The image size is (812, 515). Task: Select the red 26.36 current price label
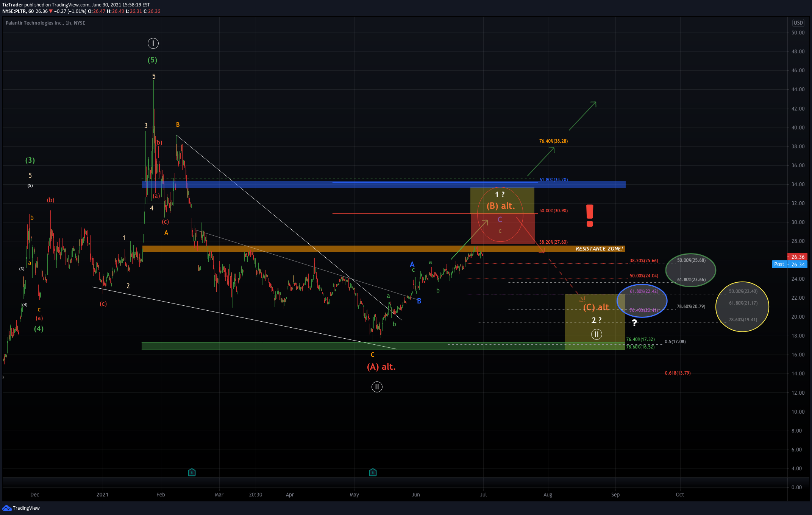(798, 257)
